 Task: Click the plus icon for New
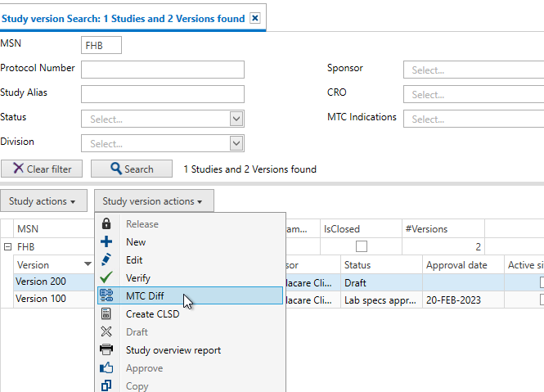coord(106,242)
